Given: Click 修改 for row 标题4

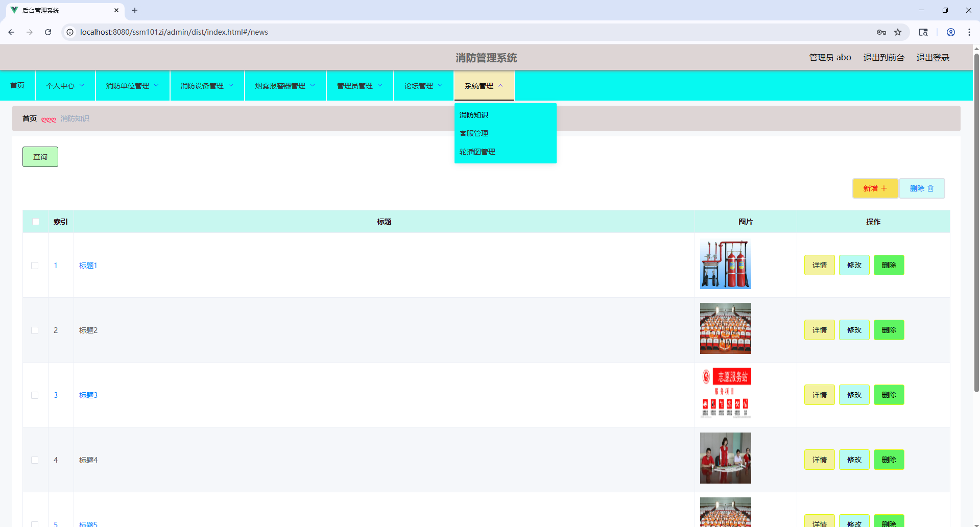Looking at the screenshot, I should pyautogui.click(x=854, y=460).
